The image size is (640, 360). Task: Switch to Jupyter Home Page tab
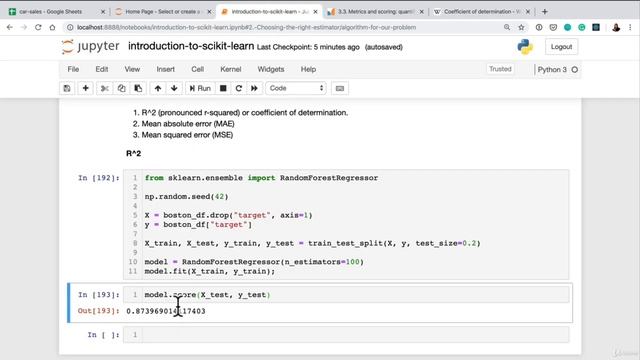pyautogui.click(x=162, y=12)
